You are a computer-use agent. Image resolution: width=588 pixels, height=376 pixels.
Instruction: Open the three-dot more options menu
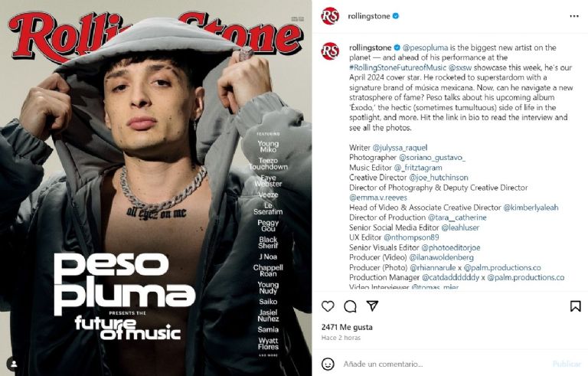[x=574, y=16]
